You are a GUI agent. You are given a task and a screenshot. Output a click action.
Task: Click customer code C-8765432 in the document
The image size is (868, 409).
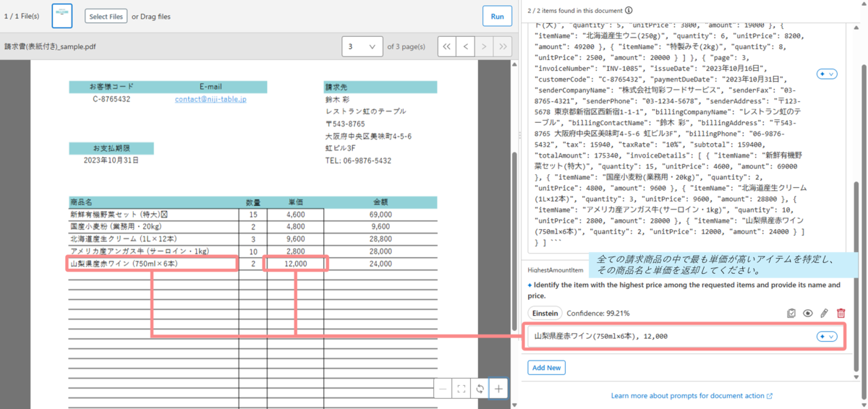112,99
